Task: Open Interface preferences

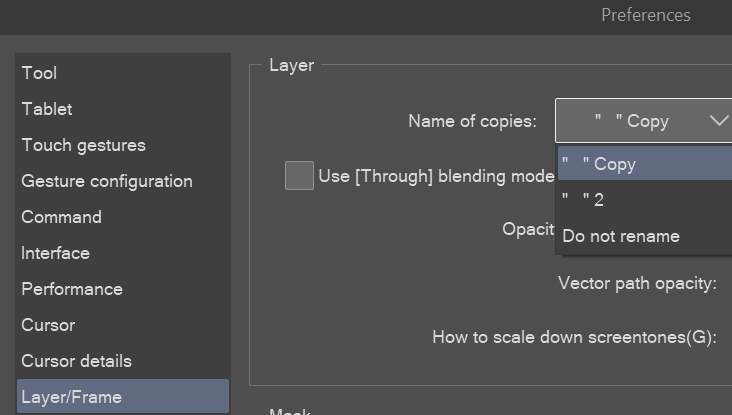Action: (123, 253)
